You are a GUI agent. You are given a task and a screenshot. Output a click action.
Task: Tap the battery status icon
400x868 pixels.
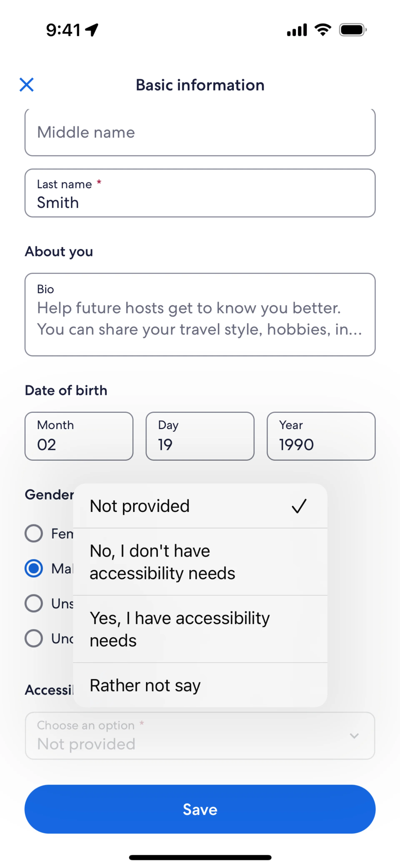click(352, 30)
